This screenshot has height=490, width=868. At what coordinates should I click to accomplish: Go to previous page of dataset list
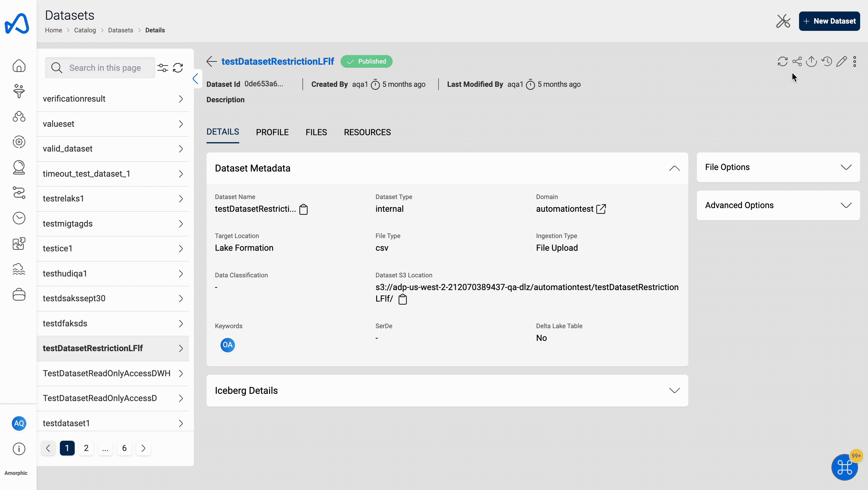coord(48,448)
